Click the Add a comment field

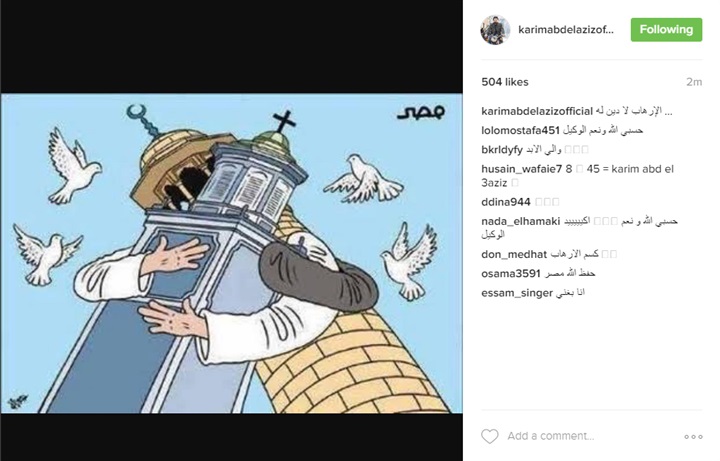click(x=551, y=436)
